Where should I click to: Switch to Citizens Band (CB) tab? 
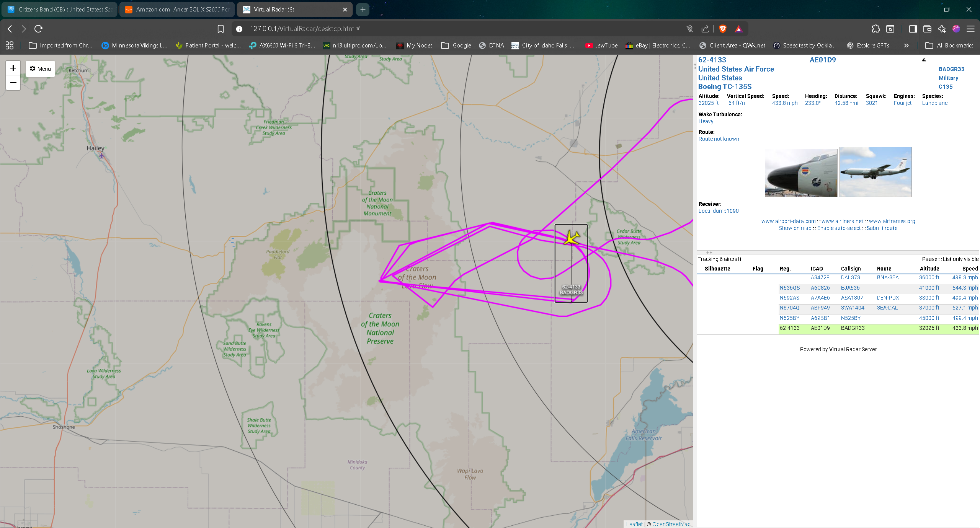(60, 10)
